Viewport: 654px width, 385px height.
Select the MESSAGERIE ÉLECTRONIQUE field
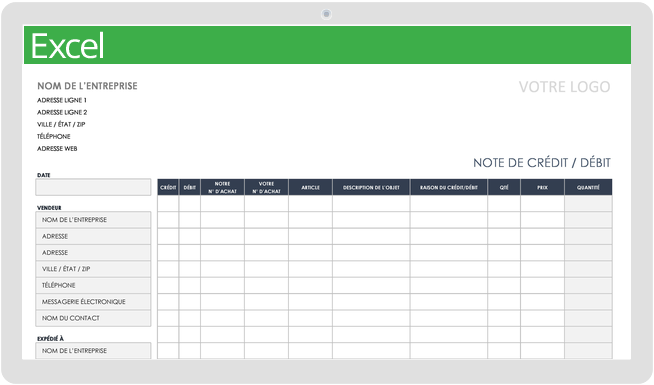point(93,302)
